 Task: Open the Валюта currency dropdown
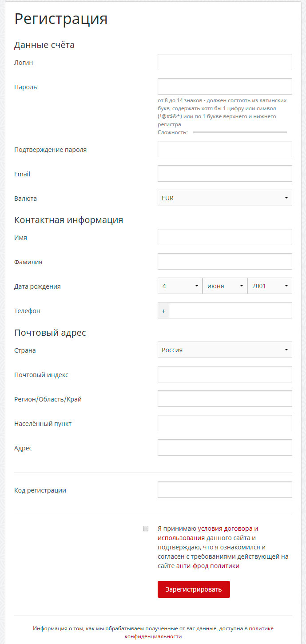pos(225,198)
